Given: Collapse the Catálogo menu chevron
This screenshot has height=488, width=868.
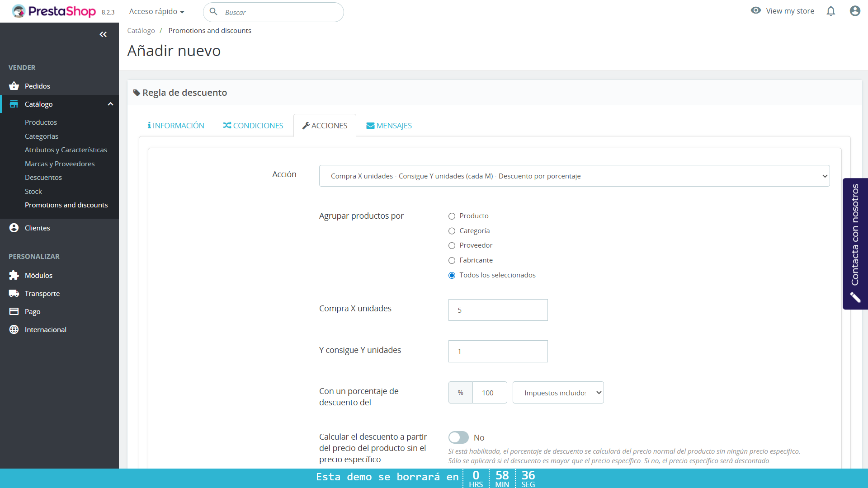Looking at the screenshot, I should point(110,104).
